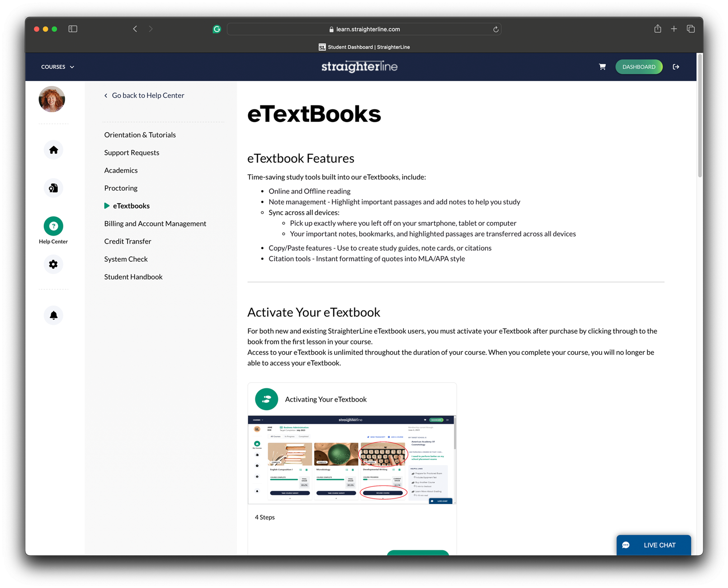Click the 4 Steps label
The height and width of the screenshot is (588, 728).
coord(265,517)
